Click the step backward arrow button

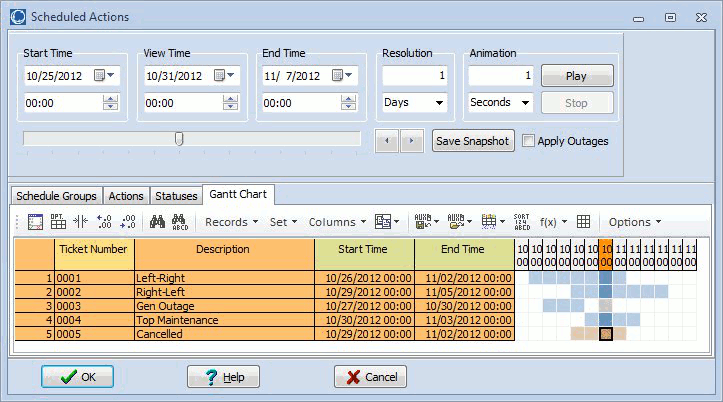pyautogui.click(x=387, y=141)
